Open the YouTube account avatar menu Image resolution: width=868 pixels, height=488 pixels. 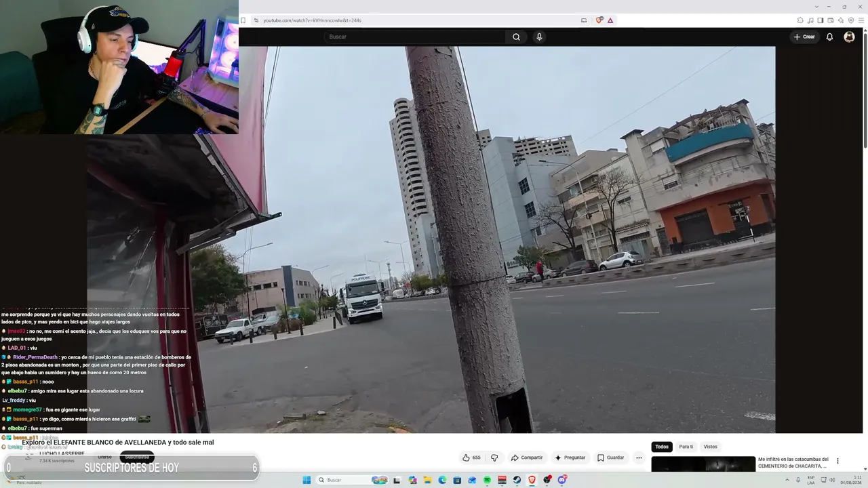849,37
